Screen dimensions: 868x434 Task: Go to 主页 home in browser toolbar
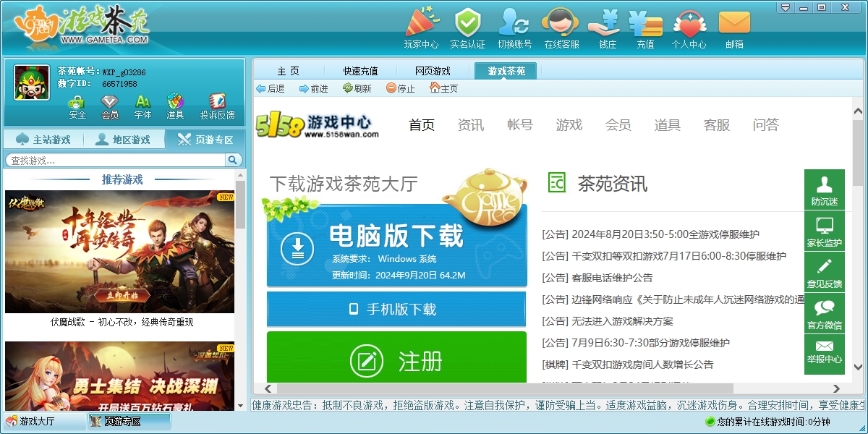[x=443, y=88]
